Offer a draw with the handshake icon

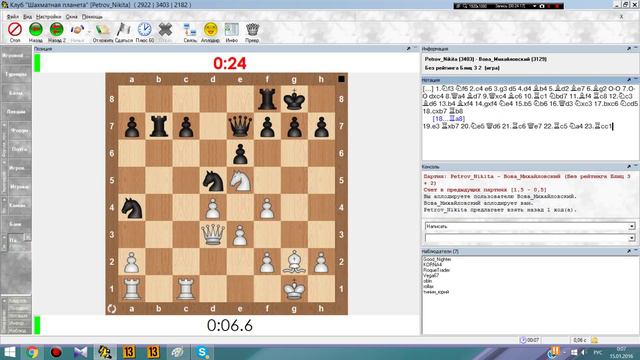pyautogui.click(x=77, y=30)
